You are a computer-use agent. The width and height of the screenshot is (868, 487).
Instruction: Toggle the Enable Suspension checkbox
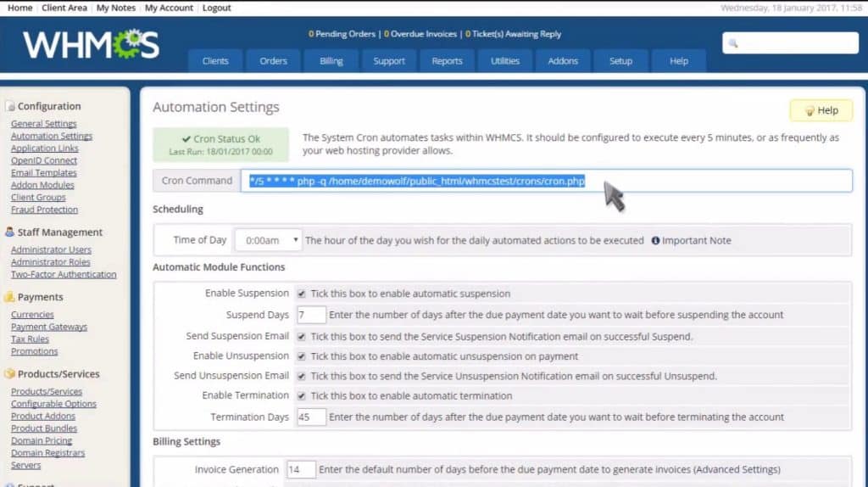click(301, 294)
